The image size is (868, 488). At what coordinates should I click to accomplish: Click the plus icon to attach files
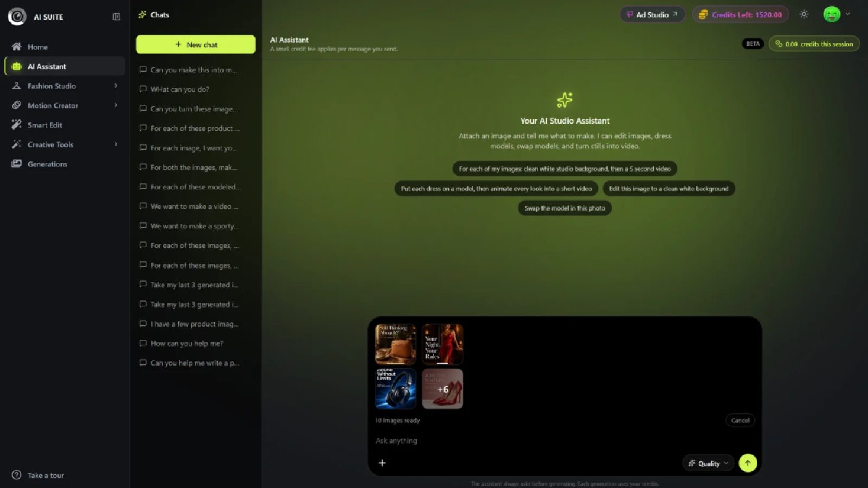382,463
